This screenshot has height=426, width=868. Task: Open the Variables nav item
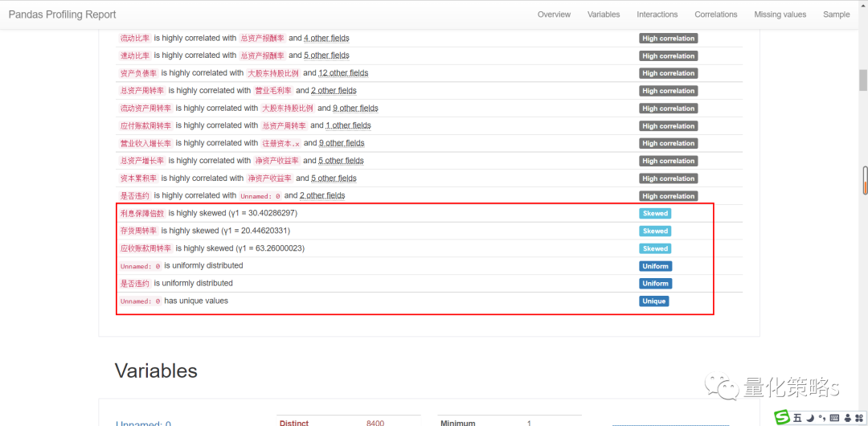point(604,14)
